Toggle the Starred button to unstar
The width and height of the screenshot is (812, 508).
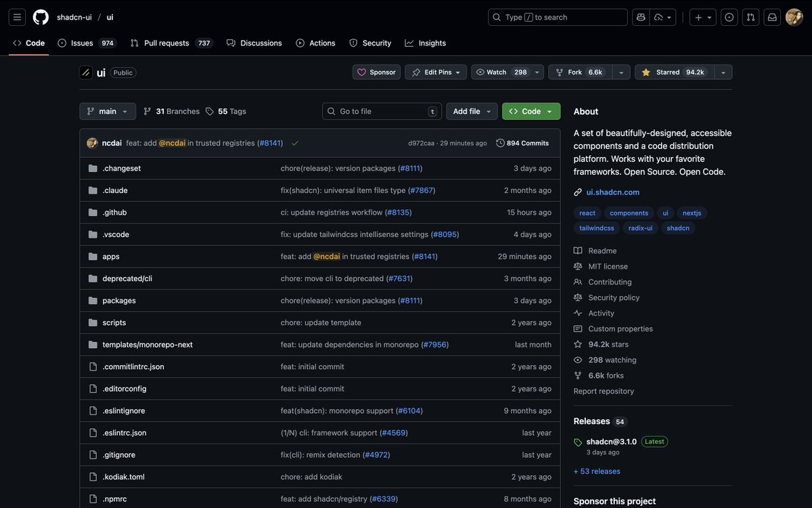[x=675, y=72]
